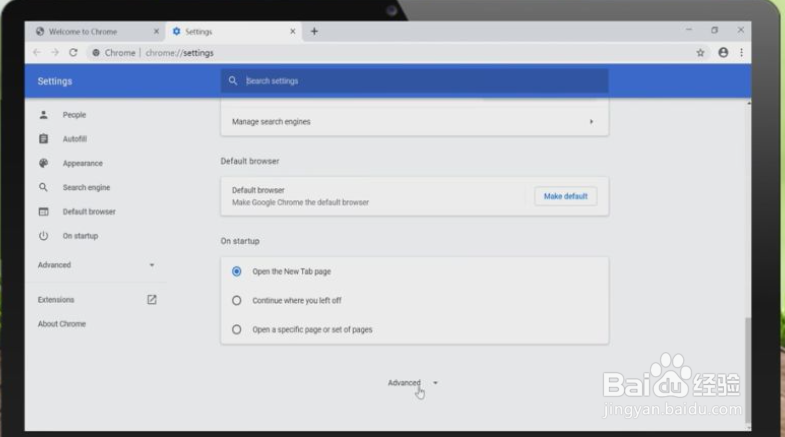Screen dimensions: 785x437
Task: Click the Search engine magnifier icon in sidebar
Action: [44, 187]
